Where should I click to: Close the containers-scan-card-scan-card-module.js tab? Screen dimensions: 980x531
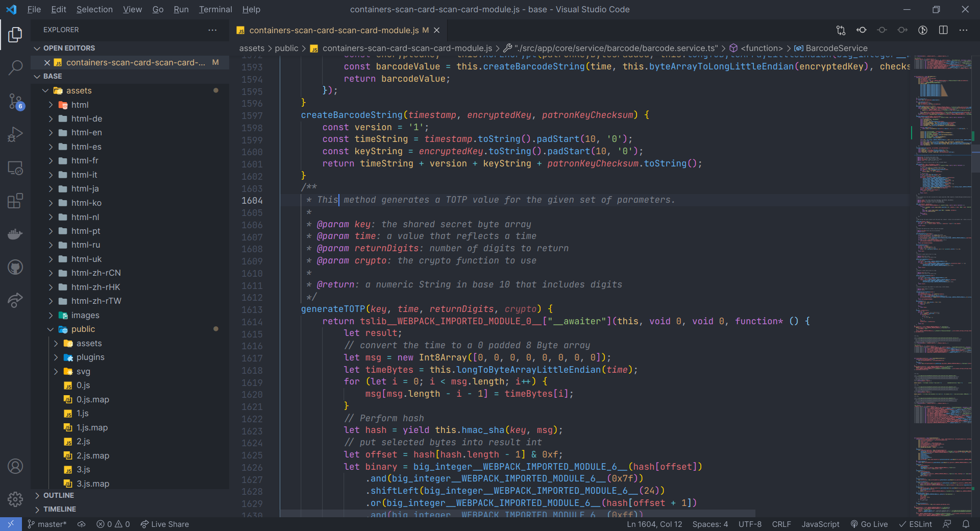(437, 31)
